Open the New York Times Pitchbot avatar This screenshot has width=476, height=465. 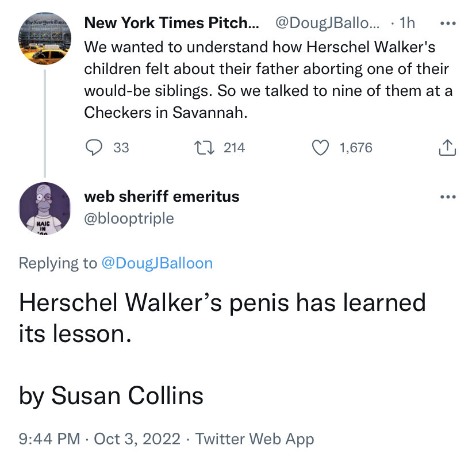coord(45,41)
